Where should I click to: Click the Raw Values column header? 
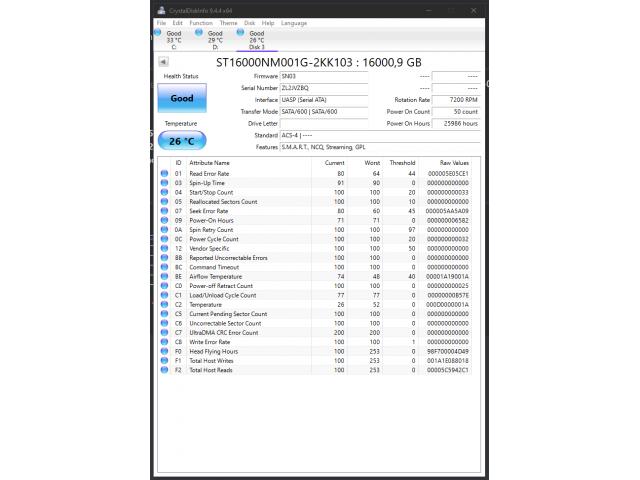click(452, 162)
